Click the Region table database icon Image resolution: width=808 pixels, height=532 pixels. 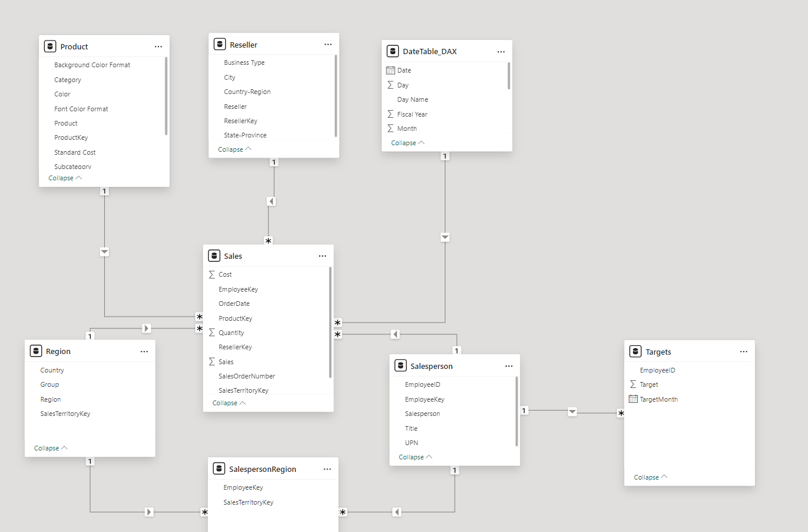[x=36, y=351]
